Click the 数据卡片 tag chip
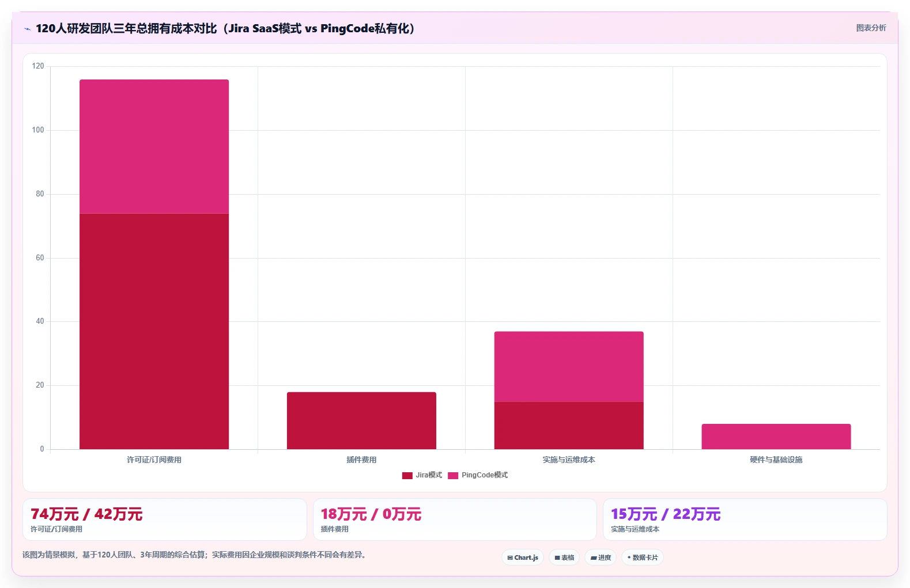 643,557
